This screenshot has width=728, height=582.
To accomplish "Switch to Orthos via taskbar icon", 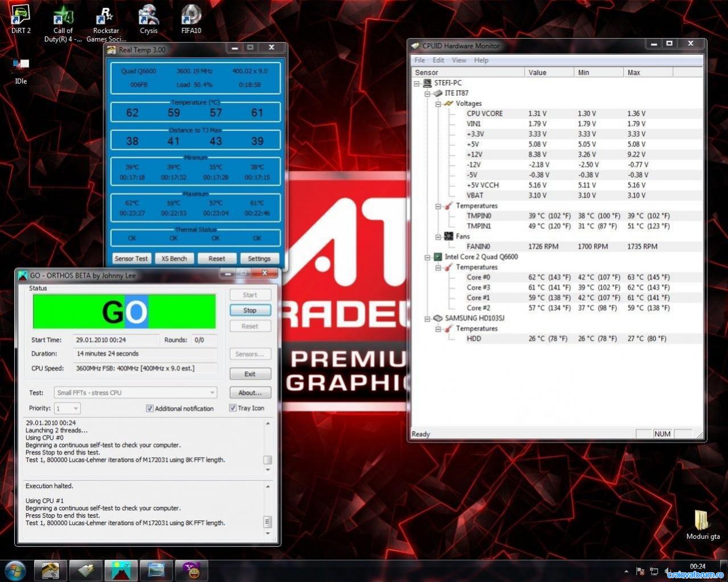I will point(121,570).
